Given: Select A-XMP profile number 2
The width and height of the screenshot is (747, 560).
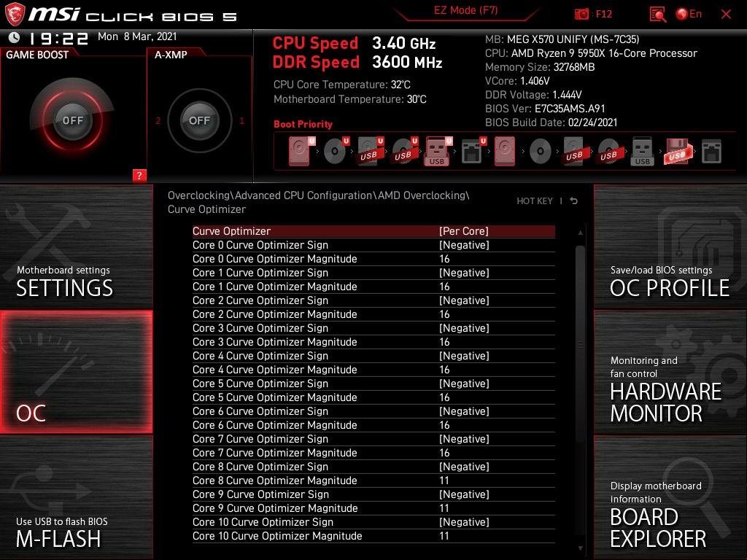Looking at the screenshot, I should tap(158, 120).
